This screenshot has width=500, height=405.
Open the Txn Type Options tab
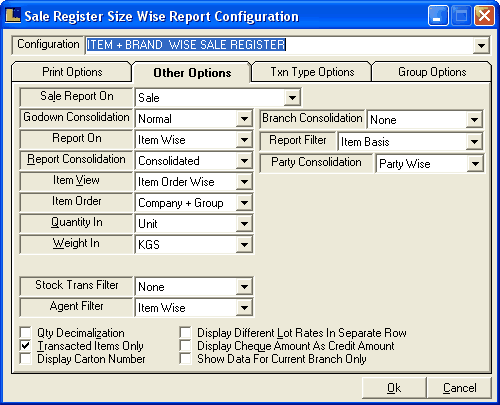[x=312, y=72]
